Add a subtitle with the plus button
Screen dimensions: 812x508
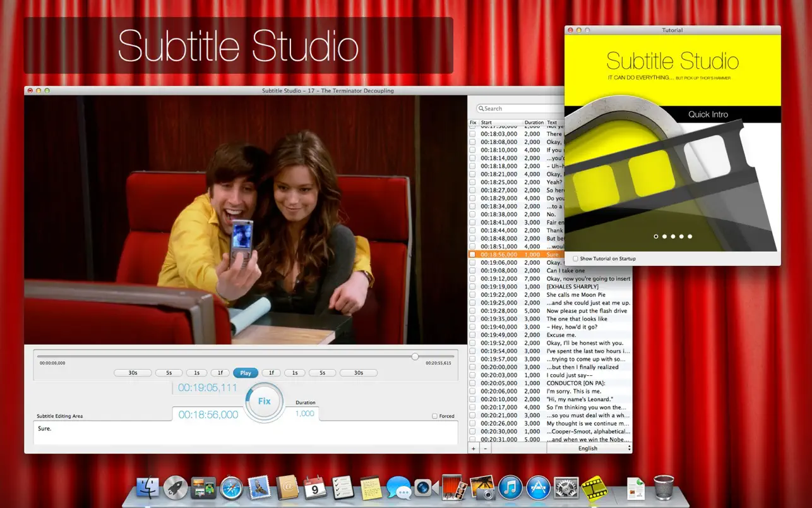pyautogui.click(x=474, y=448)
